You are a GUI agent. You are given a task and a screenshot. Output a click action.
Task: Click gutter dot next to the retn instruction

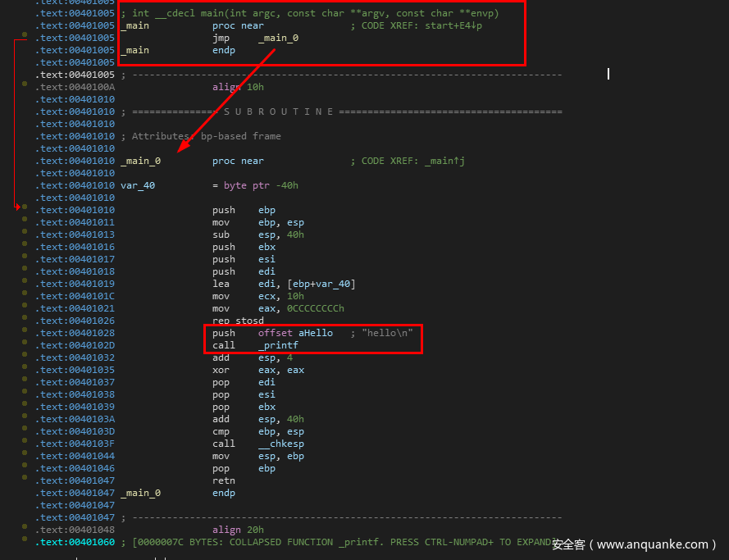tap(25, 480)
